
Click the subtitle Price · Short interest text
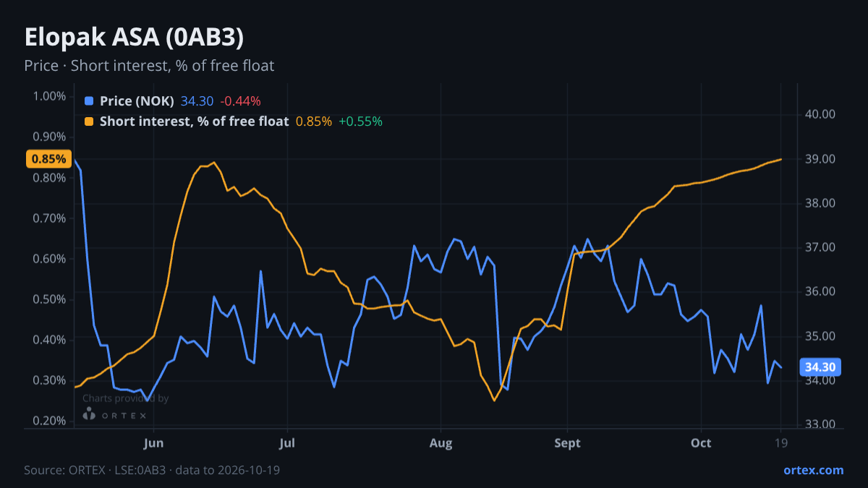pos(149,66)
